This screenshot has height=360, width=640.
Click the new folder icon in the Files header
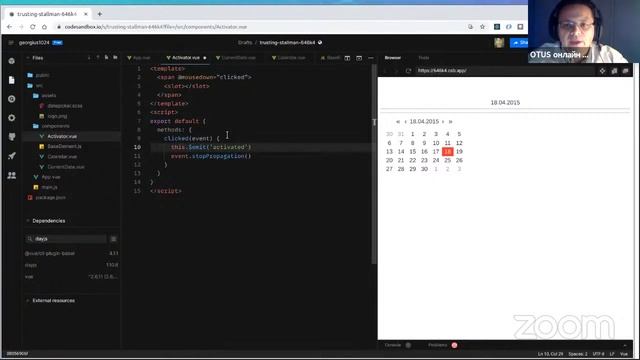[115, 58]
